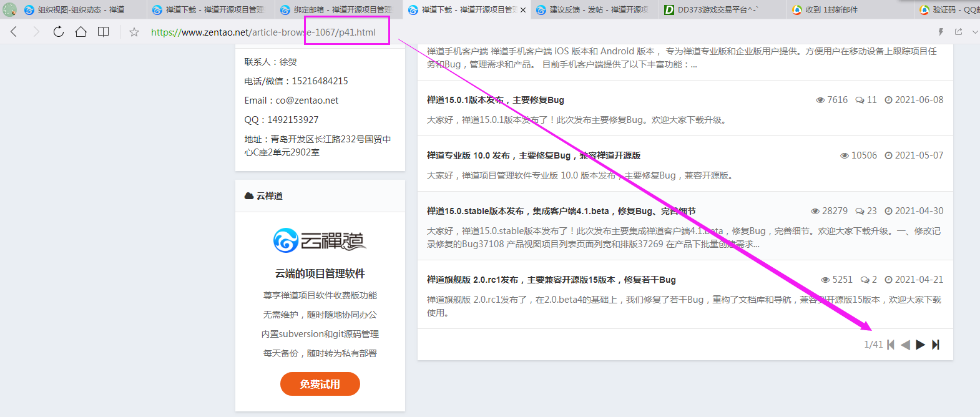Open article 禅道旗舰版 2.0.rc1发布

coord(551,280)
